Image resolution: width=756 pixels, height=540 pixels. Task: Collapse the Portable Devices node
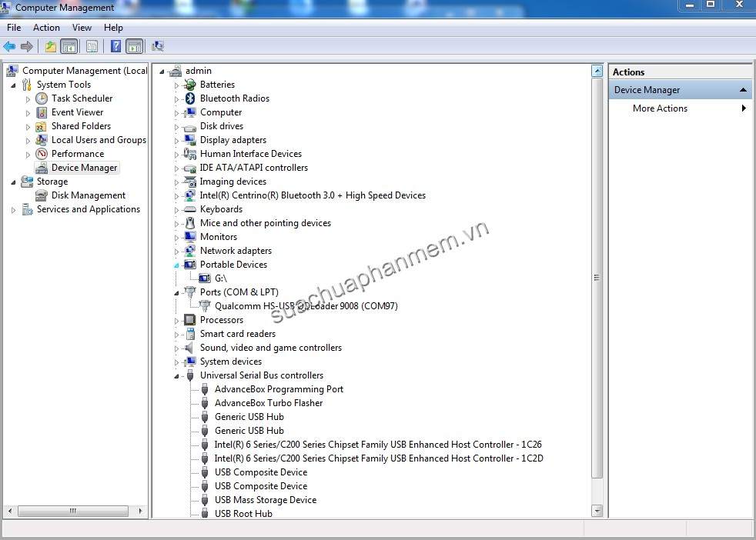[x=176, y=265]
